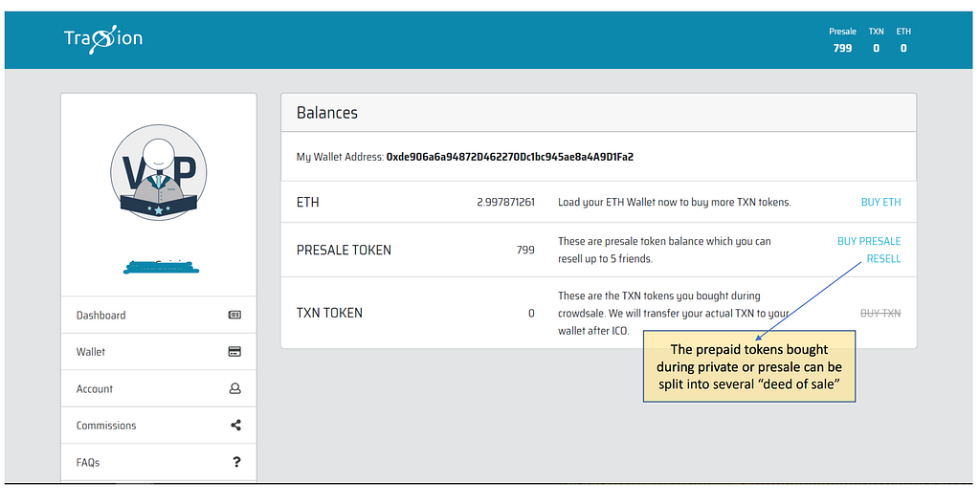Click the Wallet credit card icon
980x504 pixels.
(x=235, y=352)
